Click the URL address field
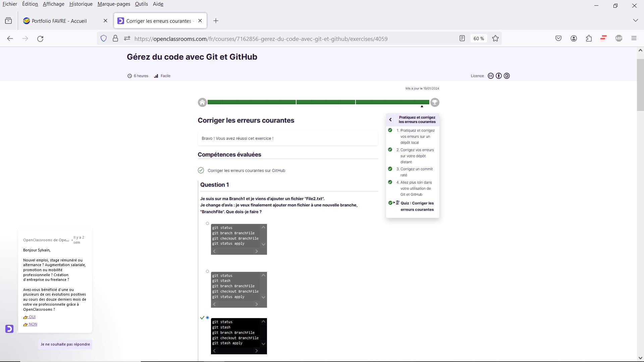The image size is (644, 362). pos(261,39)
